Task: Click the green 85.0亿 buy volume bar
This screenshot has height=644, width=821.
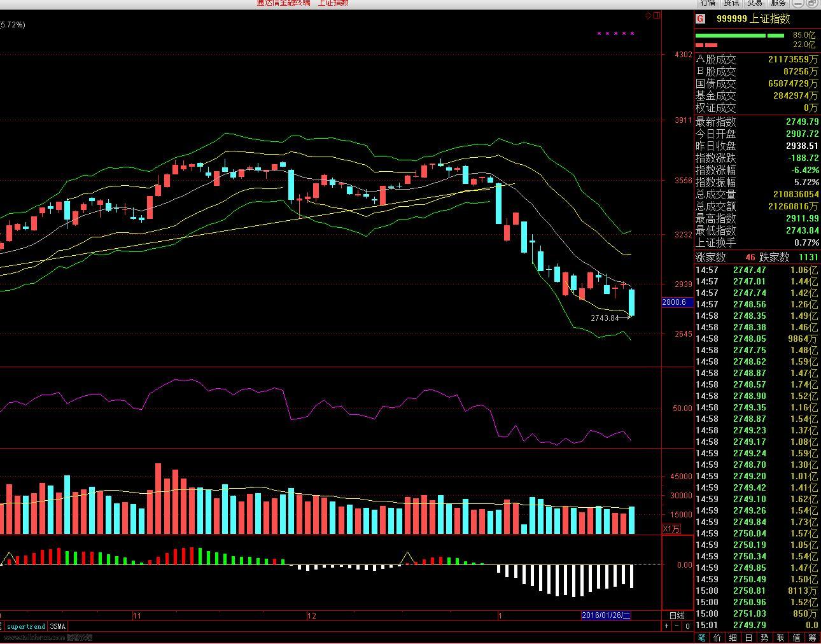Action: click(x=740, y=36)
